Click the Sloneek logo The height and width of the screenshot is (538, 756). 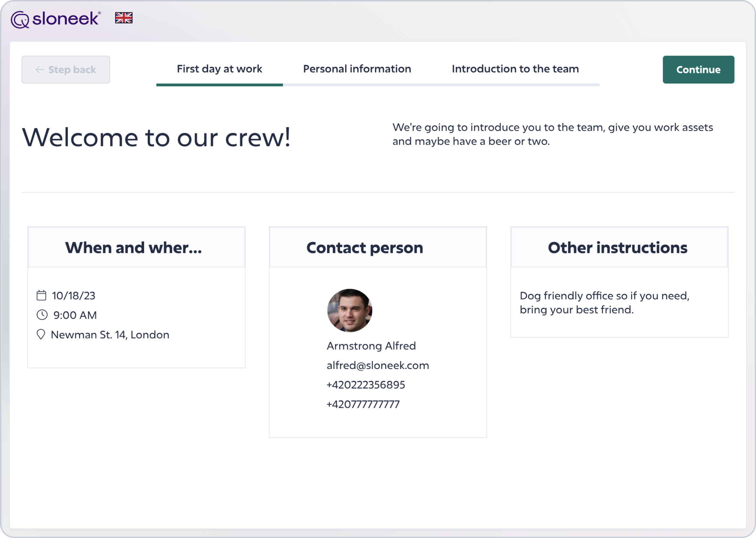click(56, 19)
